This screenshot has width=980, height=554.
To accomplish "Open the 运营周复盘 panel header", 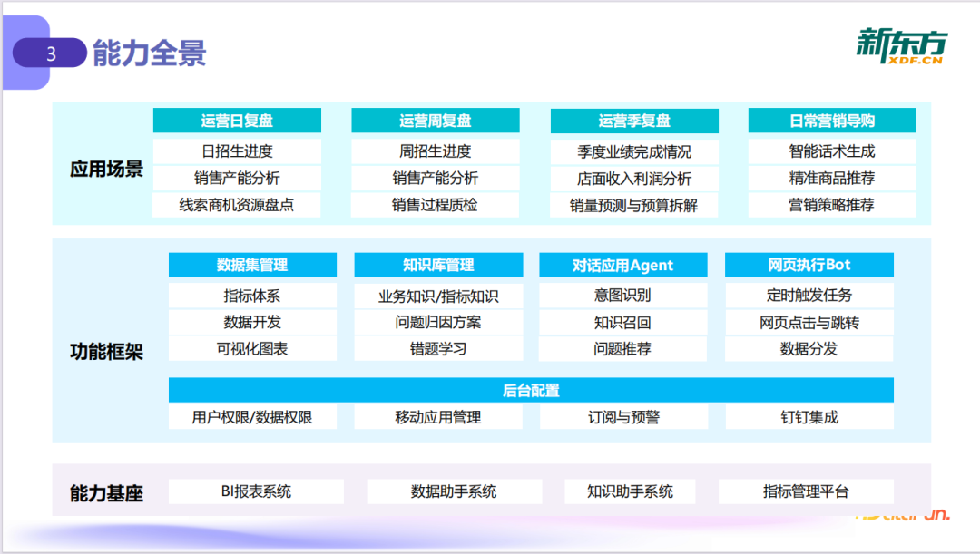I will tap(436, 120).
